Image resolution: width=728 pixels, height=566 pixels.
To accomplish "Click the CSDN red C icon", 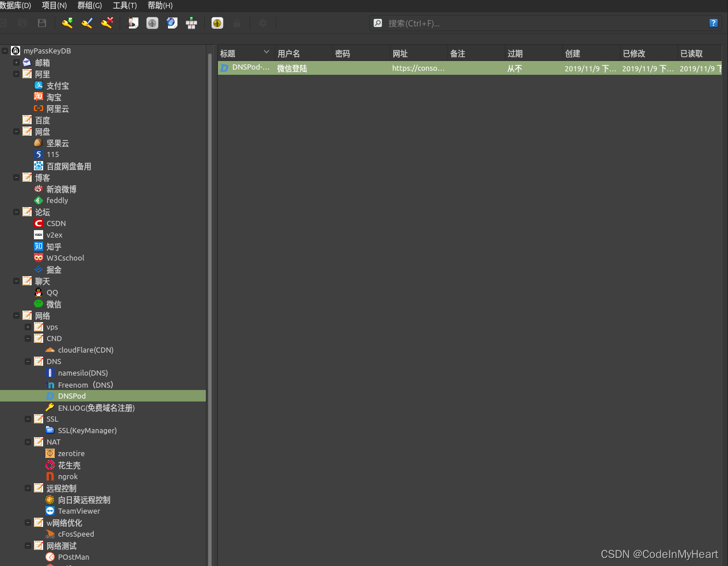I will (39, 223).
